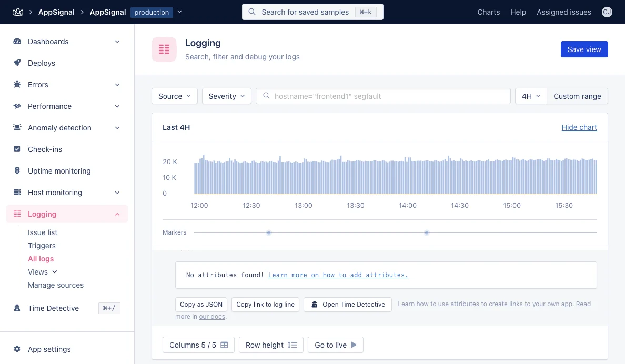Open Triggers under Logging

click(x=42, y=246)
